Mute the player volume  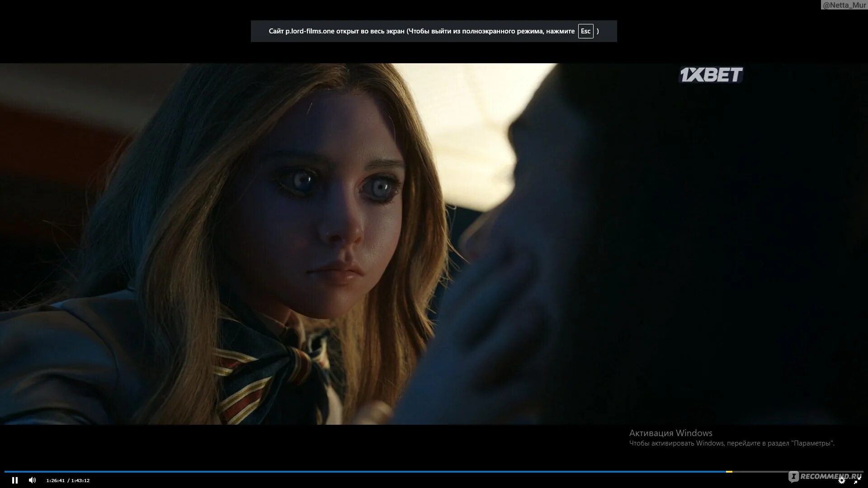coord(32,480)
